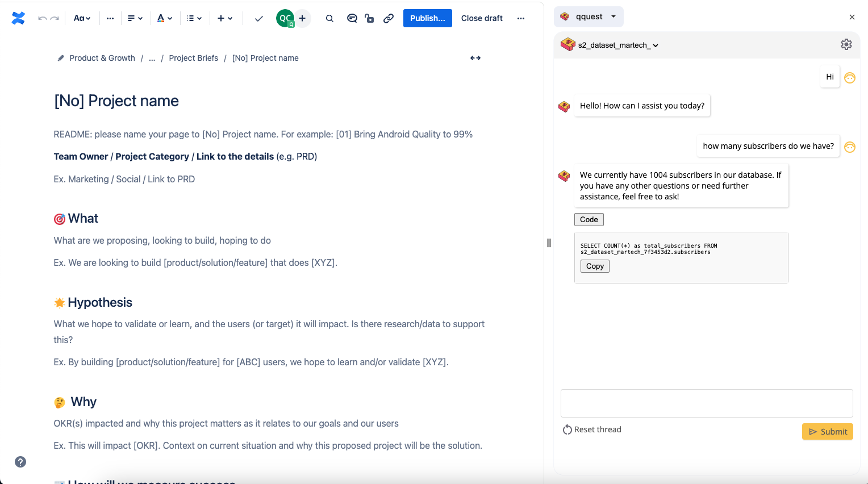Open the text color picker
Viewport: 868px width, 484px height.
click(164, 18)
